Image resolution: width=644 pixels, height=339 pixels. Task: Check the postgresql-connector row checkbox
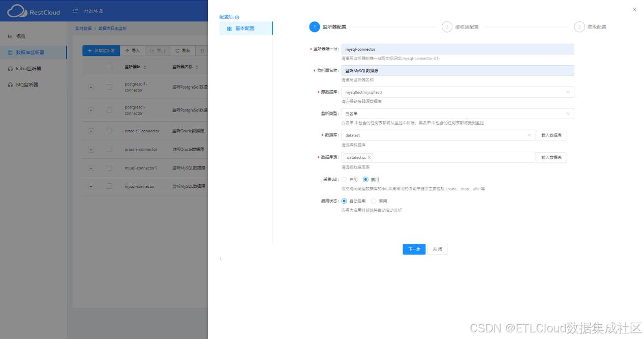pos(109,110)
